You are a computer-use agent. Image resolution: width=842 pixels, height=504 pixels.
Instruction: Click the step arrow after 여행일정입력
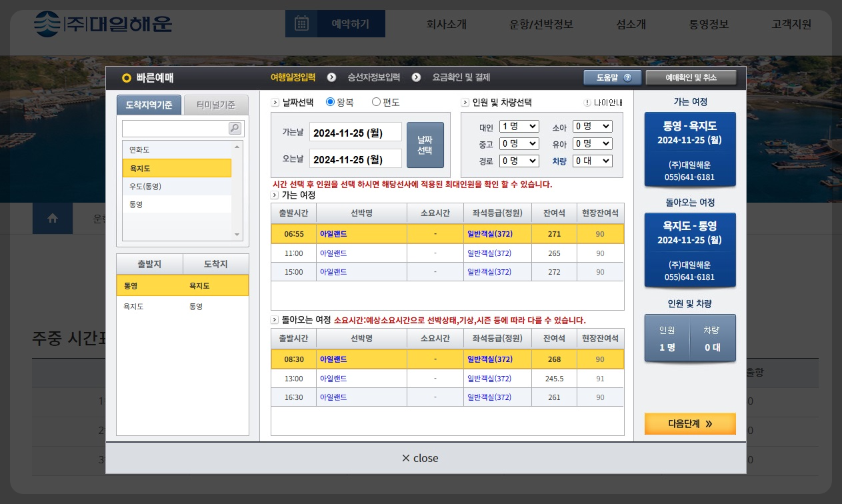coord(331,77)
